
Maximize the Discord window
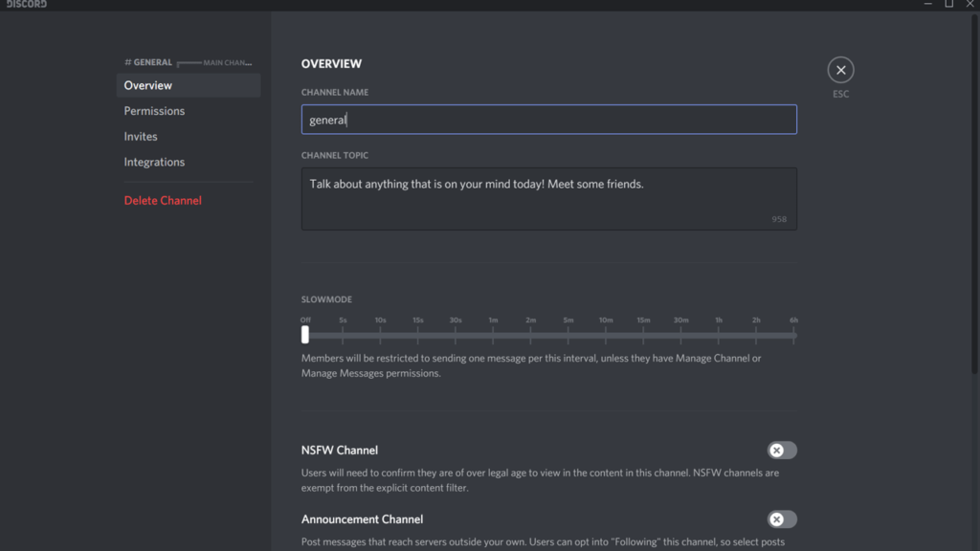(949, 4)
